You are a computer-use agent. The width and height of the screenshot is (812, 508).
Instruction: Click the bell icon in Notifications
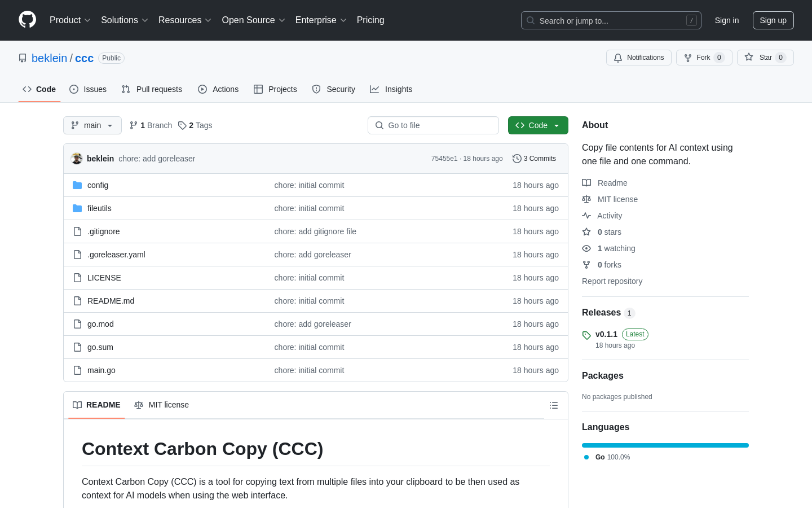(618, 58)
